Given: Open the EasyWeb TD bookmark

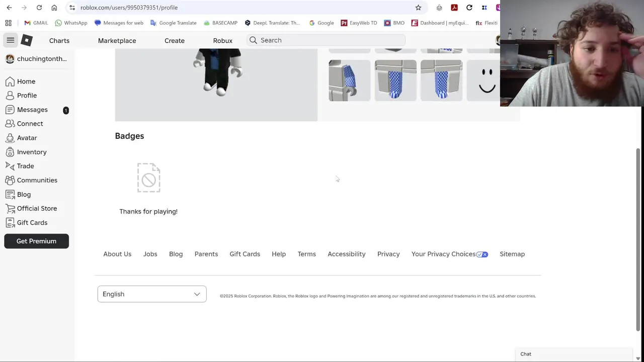Looking at the screenshot, I should (359, 23).
